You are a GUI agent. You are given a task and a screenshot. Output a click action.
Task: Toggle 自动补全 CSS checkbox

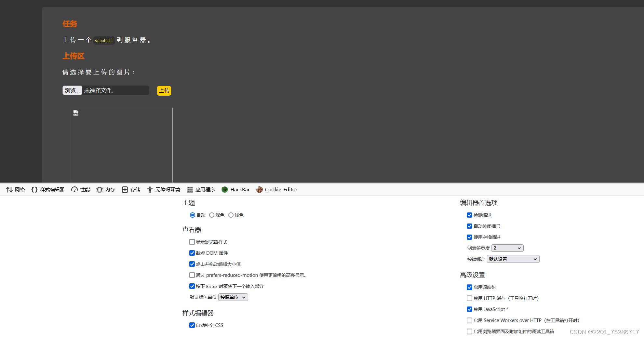(x=192, y=325)
